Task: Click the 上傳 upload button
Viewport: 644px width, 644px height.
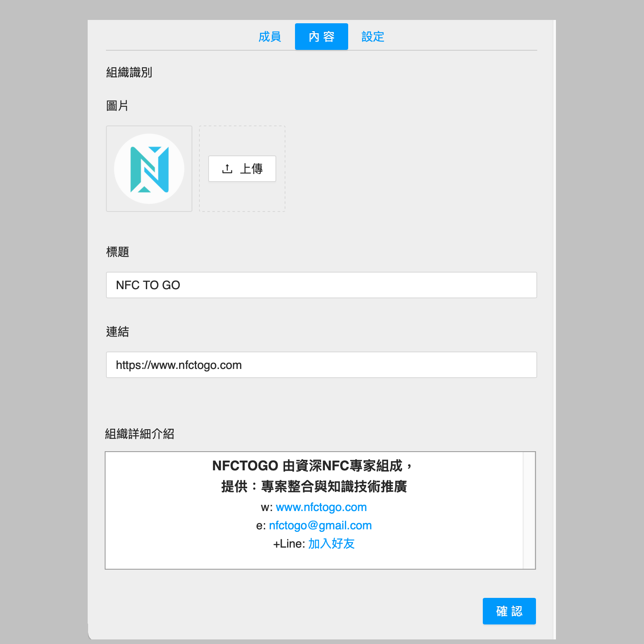Action: tap(242, 169)
